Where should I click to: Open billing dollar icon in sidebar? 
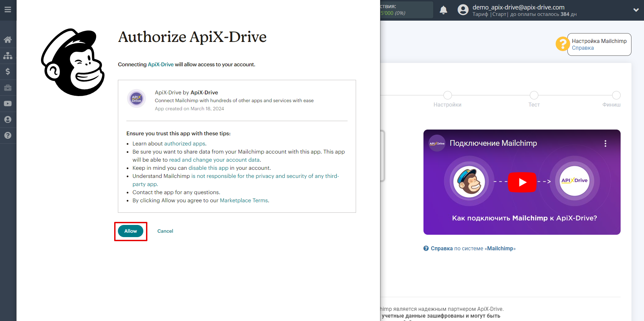point(8,71)
